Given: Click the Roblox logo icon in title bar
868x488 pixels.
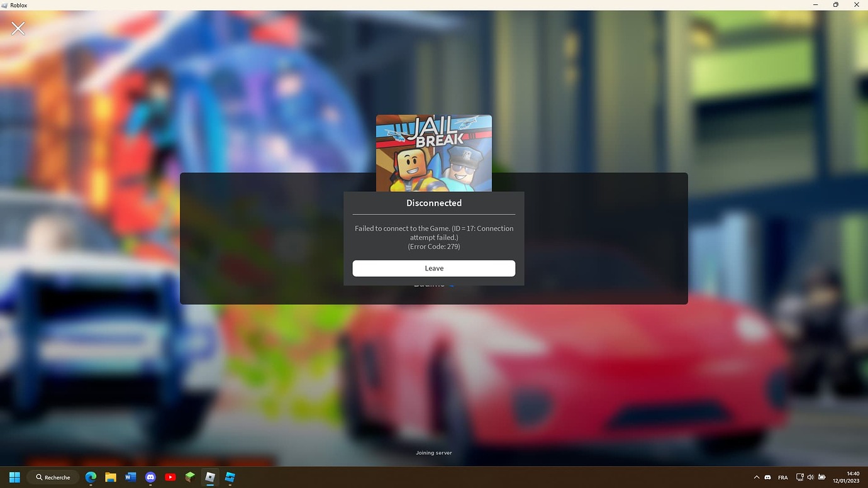Looking at the screenshot, I should 5,5.
